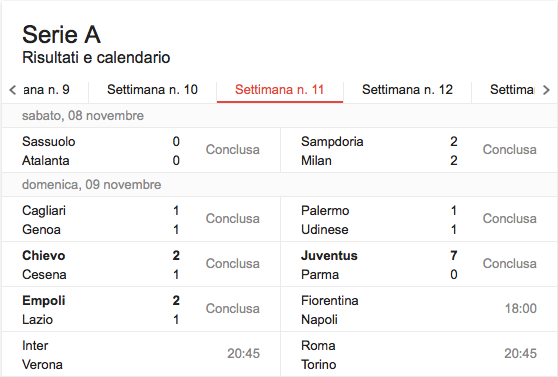The width and height of the screenshot is (558, 377).
Task: Select the Chievo vs Cesena result
Action: 141,265
